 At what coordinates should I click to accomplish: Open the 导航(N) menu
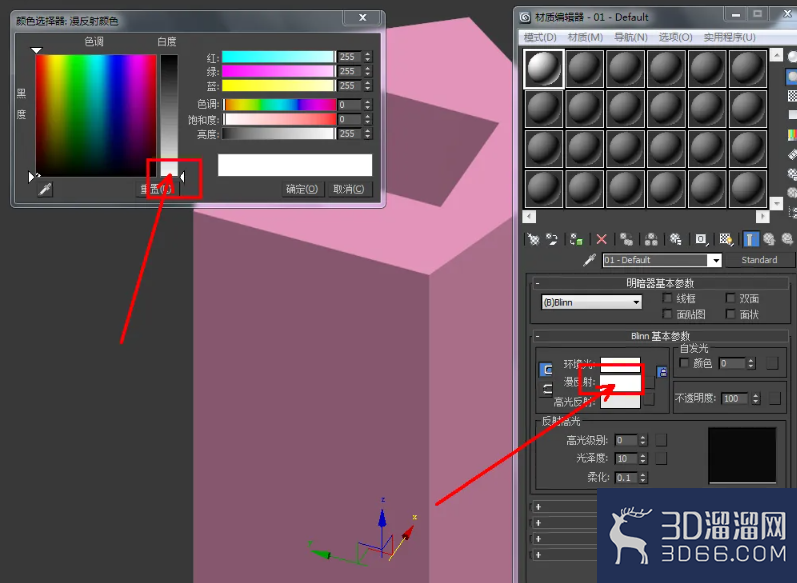click(x=630, y=38)
